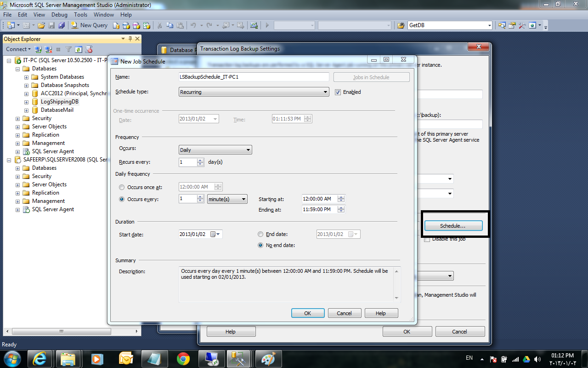Click the Web Browser icon in the main toolbar

coord(533,25)
